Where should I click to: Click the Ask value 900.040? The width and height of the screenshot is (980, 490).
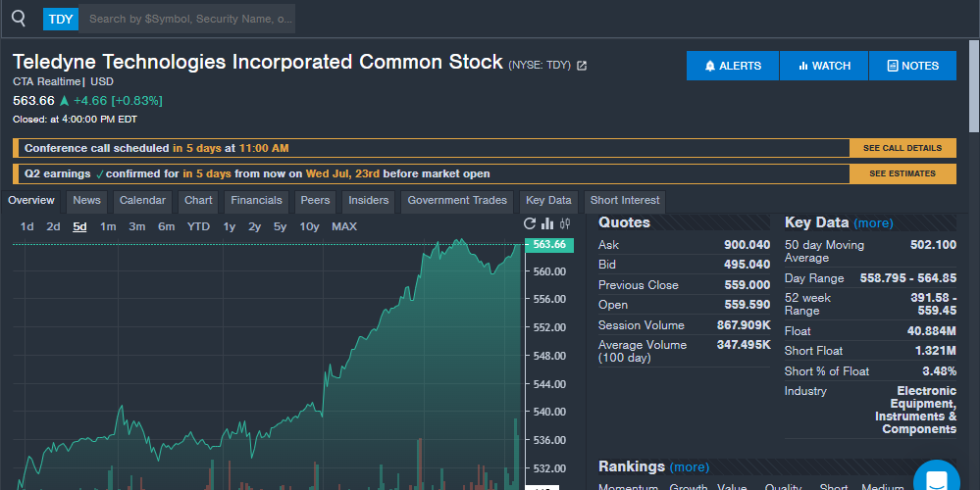pos(747,245)
